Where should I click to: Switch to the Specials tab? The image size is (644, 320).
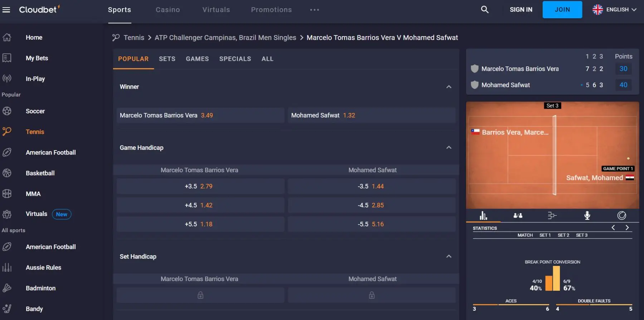pos(235,59)
